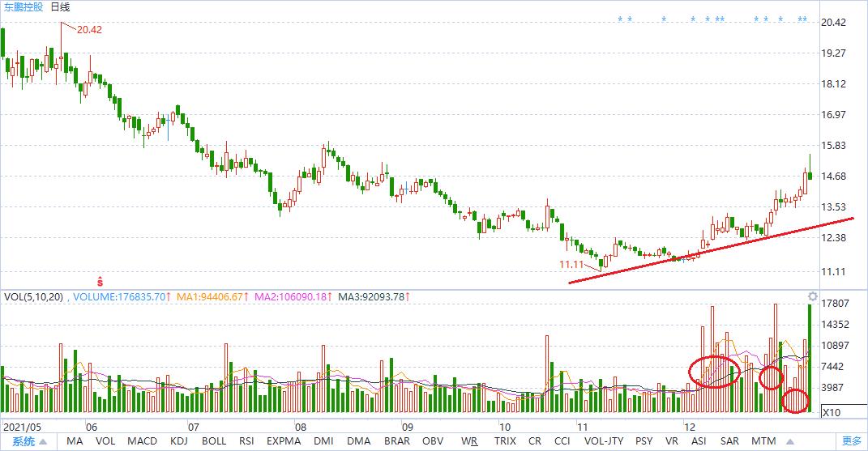The width and height of the screenshot is (868, 451).
Task: Click the 12 month axis label
Action: point(690,428)
